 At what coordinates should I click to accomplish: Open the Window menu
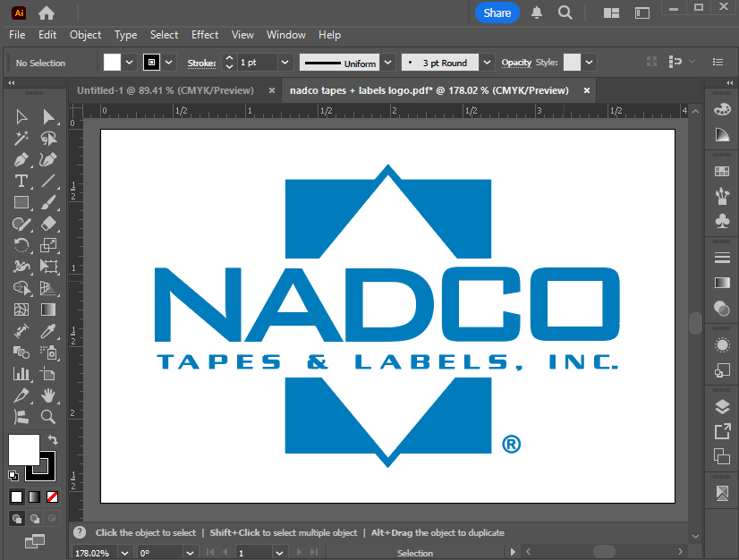[x=286, y=35]
